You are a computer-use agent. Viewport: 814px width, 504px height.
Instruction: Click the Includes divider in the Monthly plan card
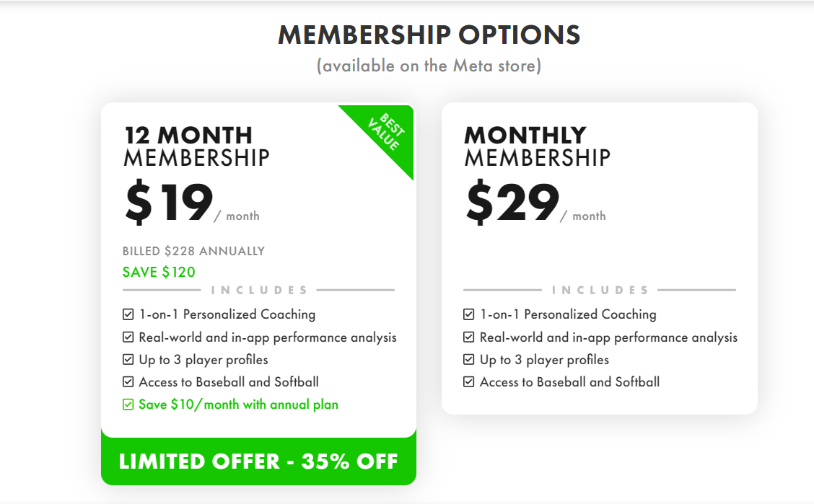(600, 290)
